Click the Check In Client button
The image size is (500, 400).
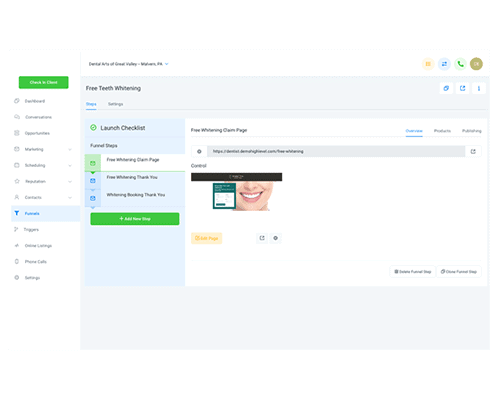coord(44,82)
